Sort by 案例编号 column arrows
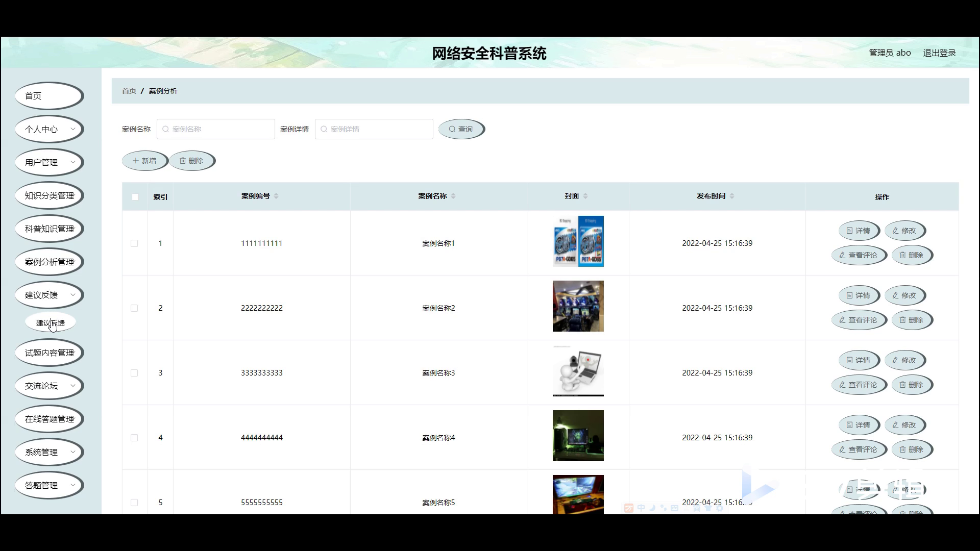 (276, 196)
